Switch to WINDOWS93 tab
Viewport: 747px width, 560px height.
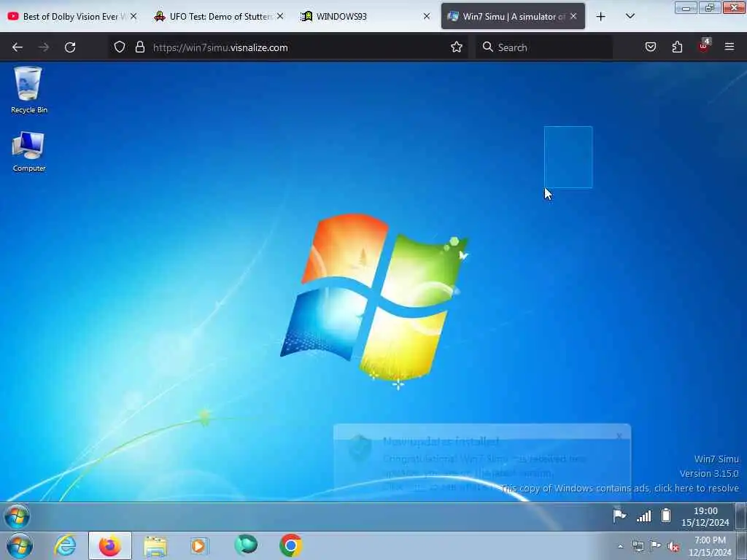click(x=365, y=16)
